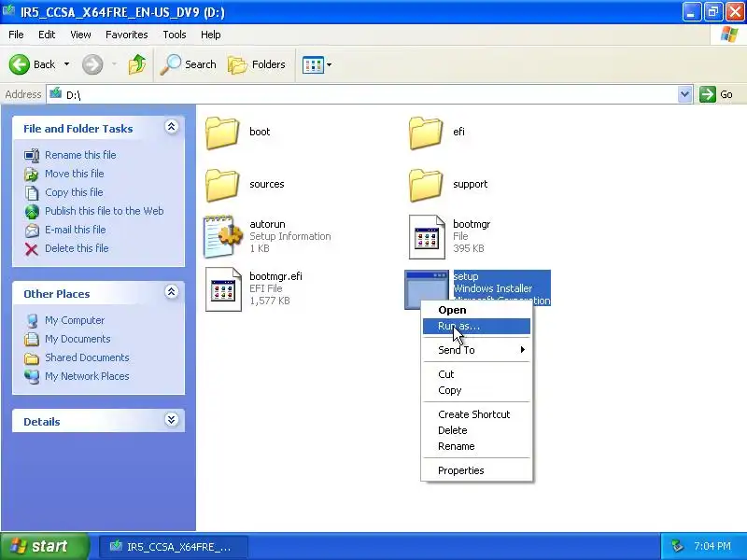Click the Rename this file icon
The width and height of the screenshot is (747, 560).
click(32, 156)
